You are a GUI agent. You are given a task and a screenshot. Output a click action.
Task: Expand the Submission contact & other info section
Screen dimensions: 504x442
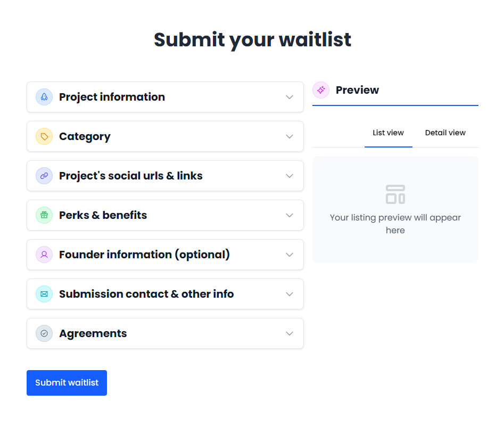pyautogui.click(x=290, y=294)
